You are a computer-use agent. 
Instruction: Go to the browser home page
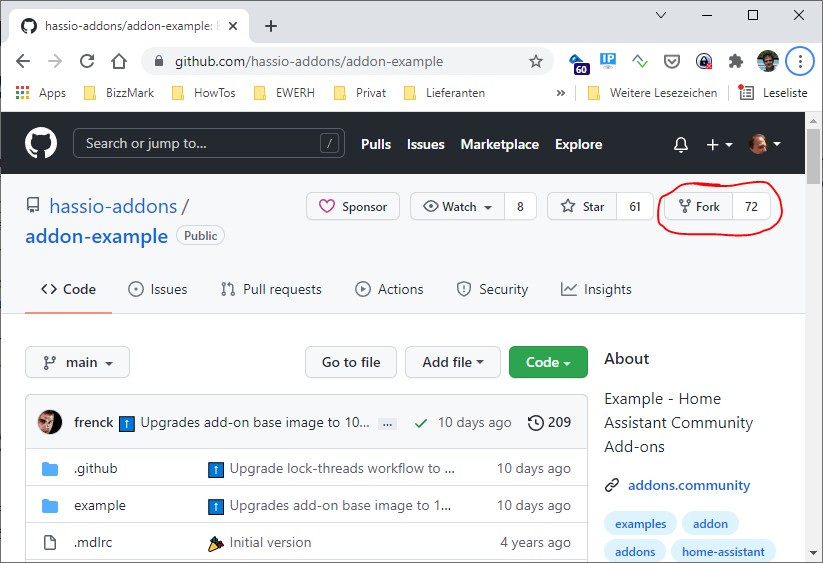pyautogui.click(x=119, y=61)
